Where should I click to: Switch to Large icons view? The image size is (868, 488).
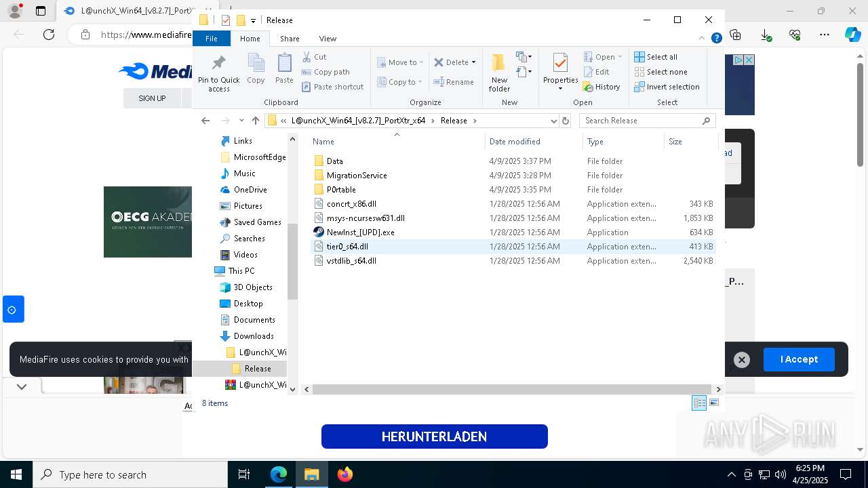coord(713,403)
